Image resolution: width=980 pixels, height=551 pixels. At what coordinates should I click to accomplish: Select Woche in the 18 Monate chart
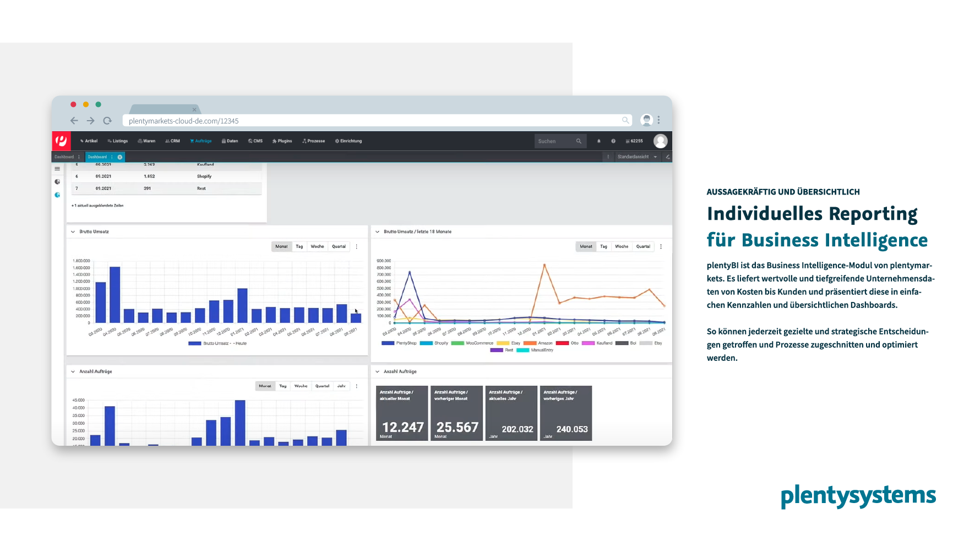pos(622,246)
